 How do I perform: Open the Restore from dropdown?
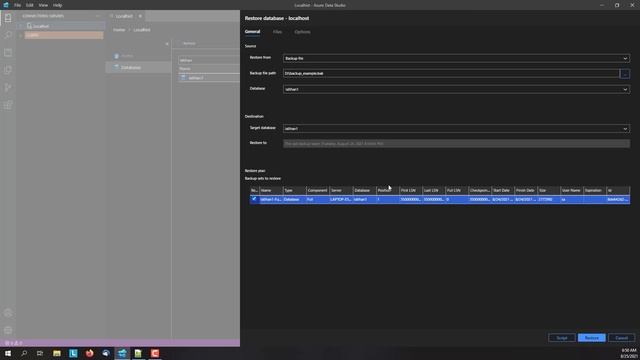click(456, 58)
